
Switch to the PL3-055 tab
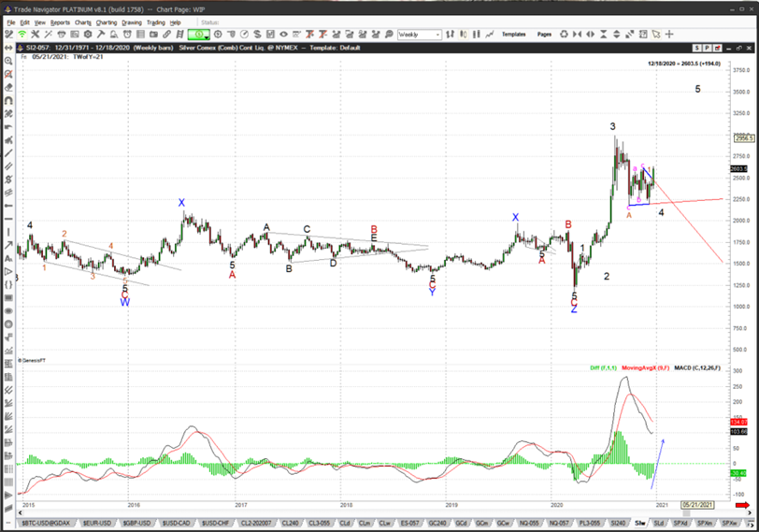590,524
